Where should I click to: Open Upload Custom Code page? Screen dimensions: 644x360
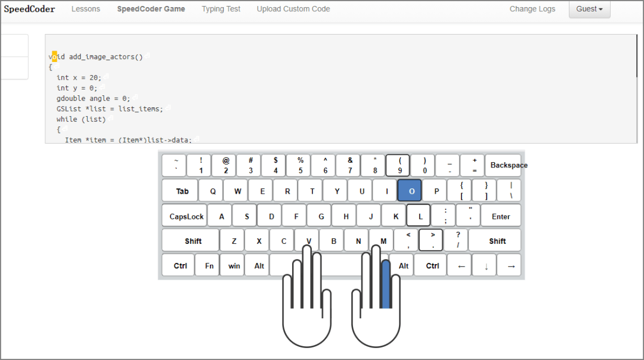pyautogui.click(x=293, y=9)
